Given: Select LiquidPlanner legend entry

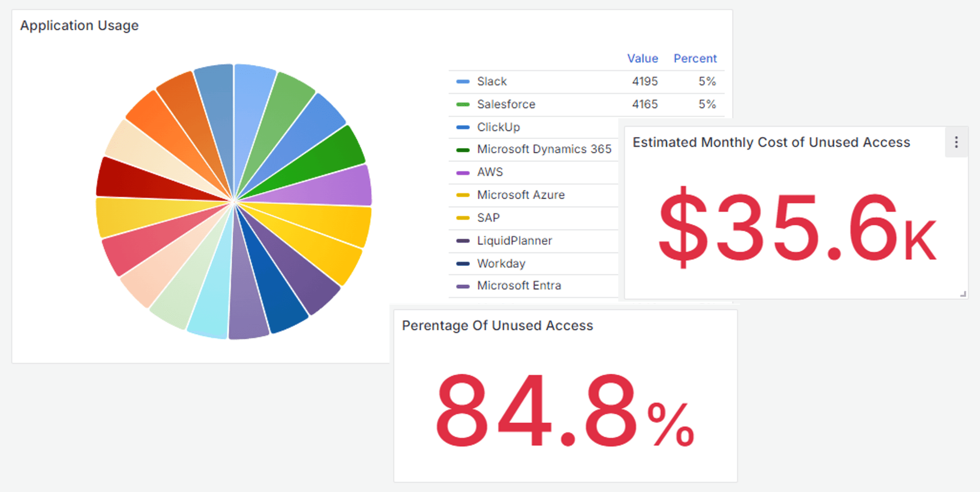Looking at the screenshot, I should click(x=514, y=241).
